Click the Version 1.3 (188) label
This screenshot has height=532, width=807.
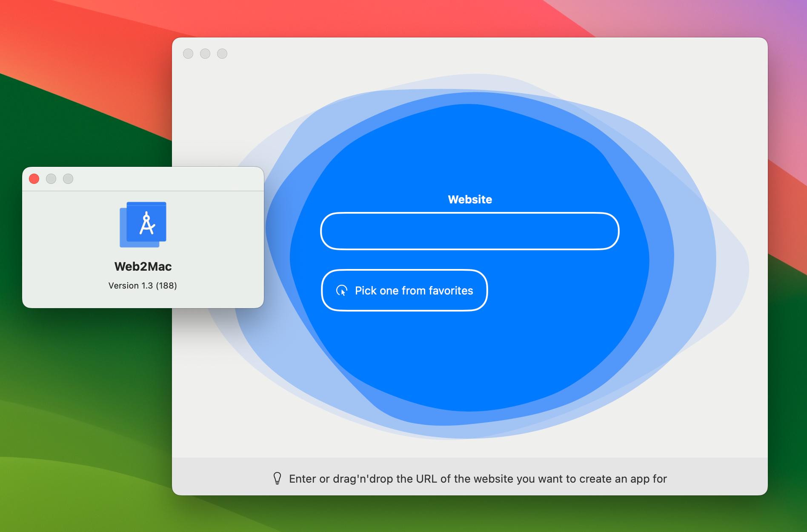coord(143,286)
